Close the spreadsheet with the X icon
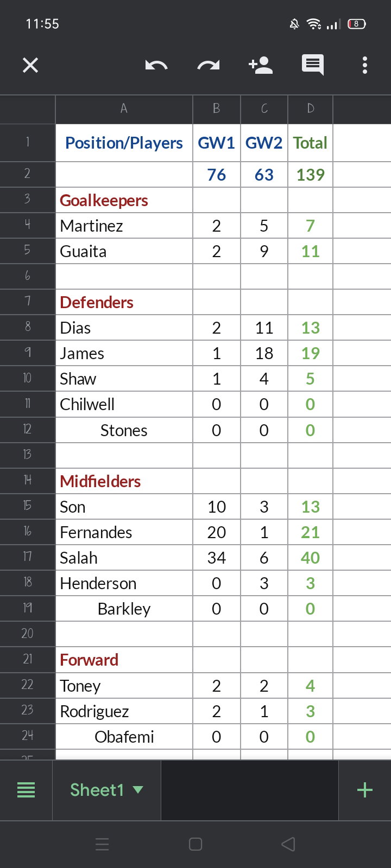This screenshot has width=391, height=868. tap(30, 65)
